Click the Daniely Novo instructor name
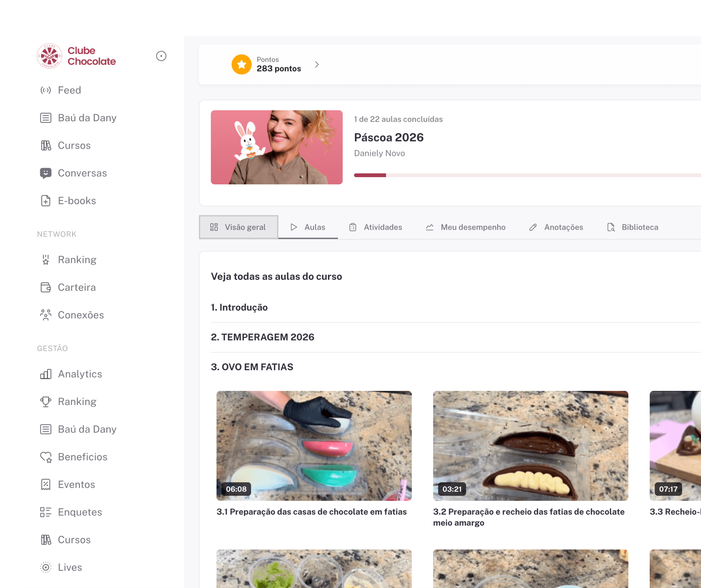Viewport: 701px width, 588px height. pos(380,153)
